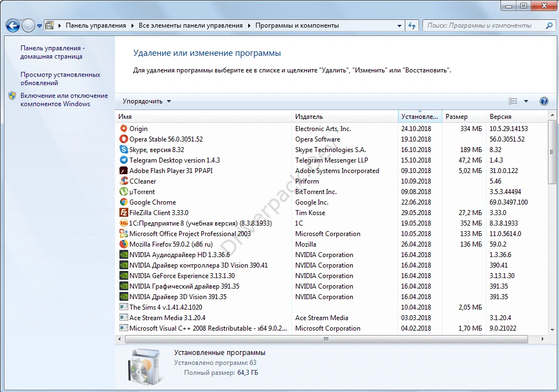Open recent pages dropdown arrow
Image resolution: width=559 pixels, height=392 pixels.
tap(39, 26)
